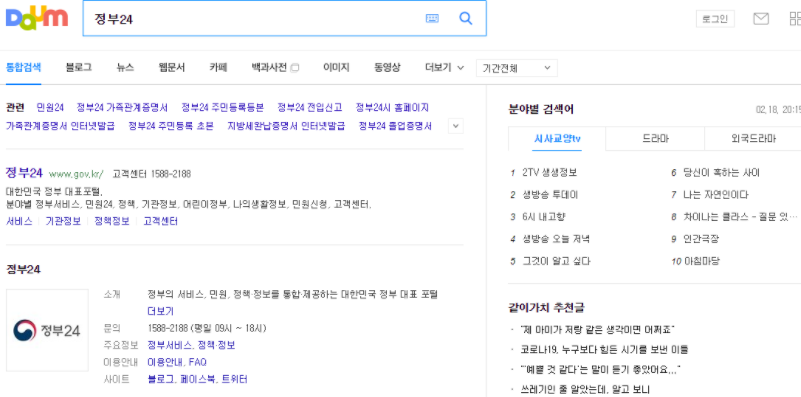Screen dimensions: 801x397
Task: Open article 코로나19, 누구보다 힘든 시기를 보낸 이들
Action: pyautogui.click(x=604, y=350)
